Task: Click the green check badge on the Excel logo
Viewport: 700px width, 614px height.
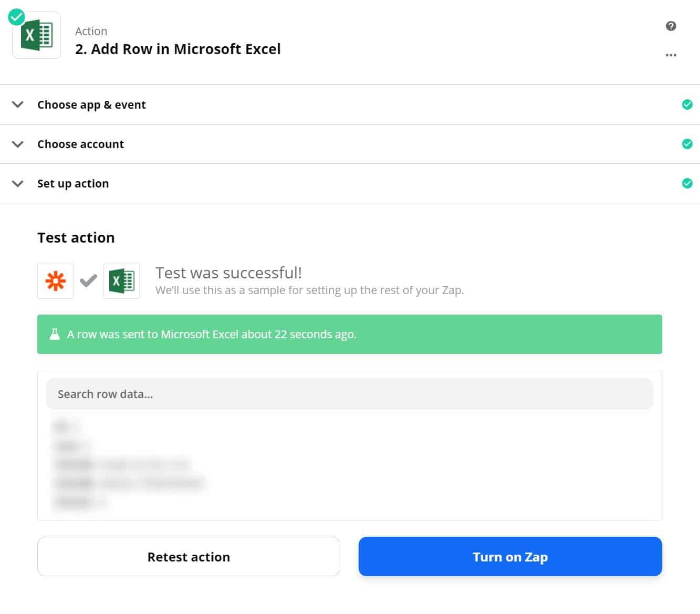Action: [17, 17]
